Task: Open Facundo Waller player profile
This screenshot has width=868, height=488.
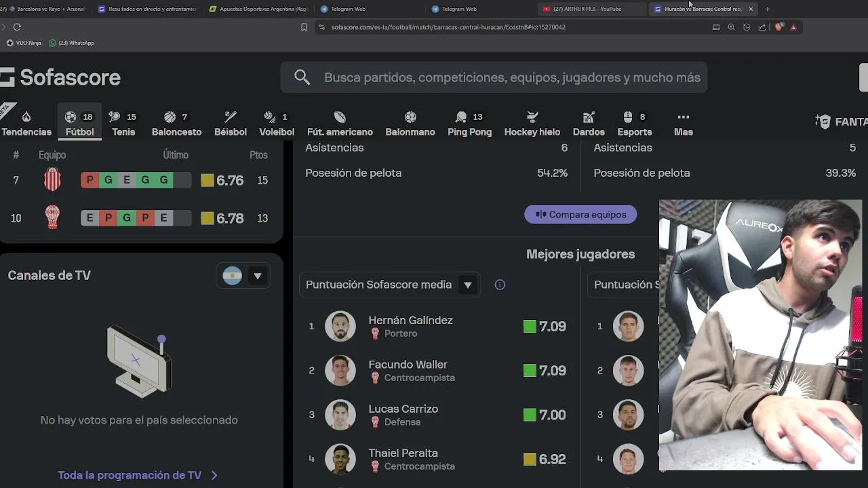Action: tap(408, 364)
